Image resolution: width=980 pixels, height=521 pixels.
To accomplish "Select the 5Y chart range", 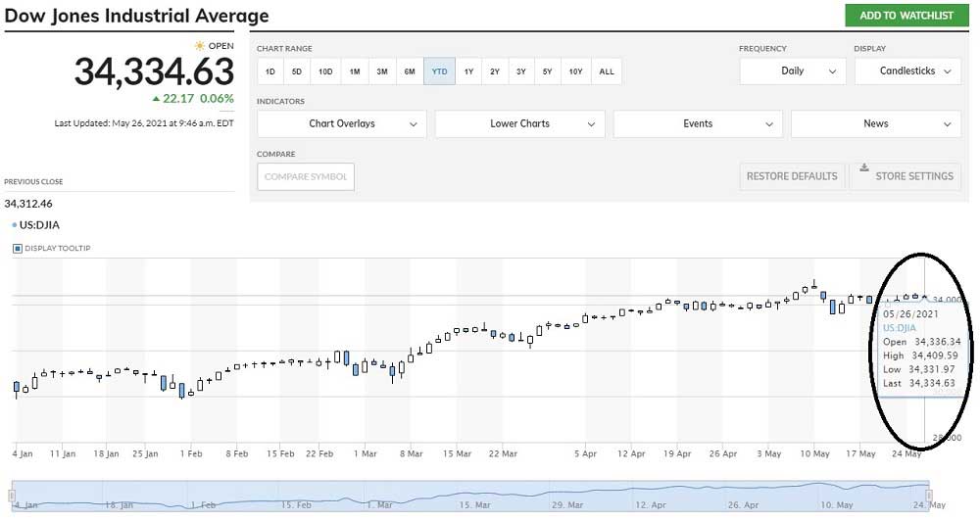I will pyautogui.click(x=548, y=71).
